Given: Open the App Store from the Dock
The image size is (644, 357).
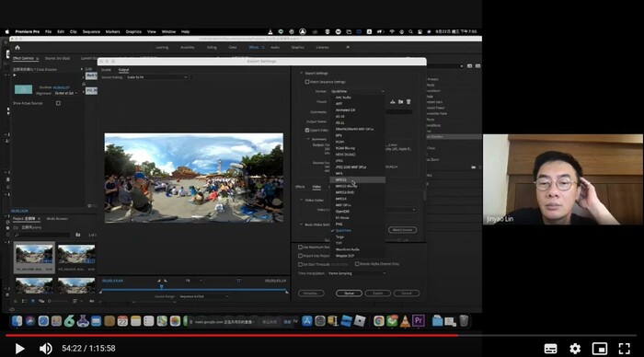Looking at the screenshot, I should (x=306, y=321).
